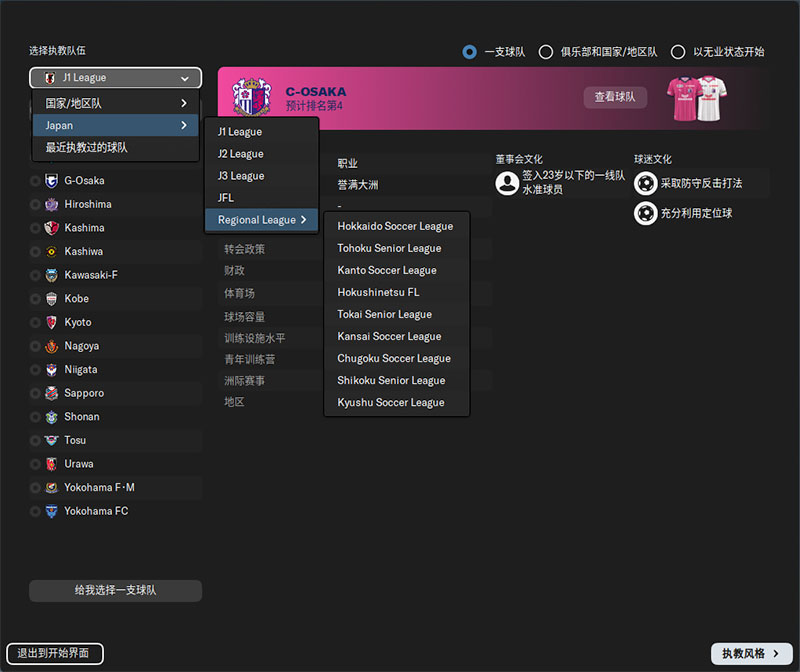Click the Yokohama FC club crest
Screen dimensions: 800x672
[52, 511]
